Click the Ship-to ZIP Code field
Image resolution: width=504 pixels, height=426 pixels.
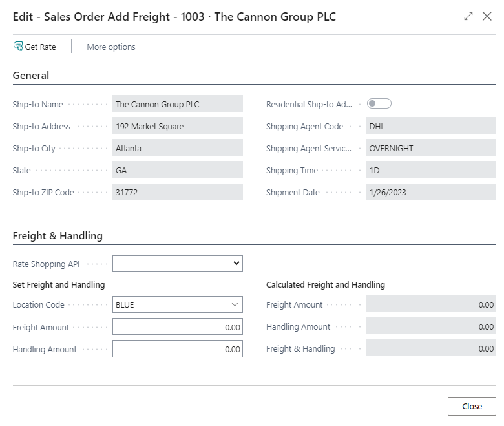click(x=177, y=192)
